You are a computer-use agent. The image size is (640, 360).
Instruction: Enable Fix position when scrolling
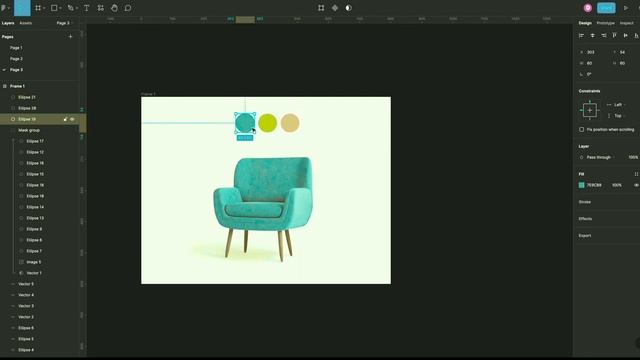[582, 129]
